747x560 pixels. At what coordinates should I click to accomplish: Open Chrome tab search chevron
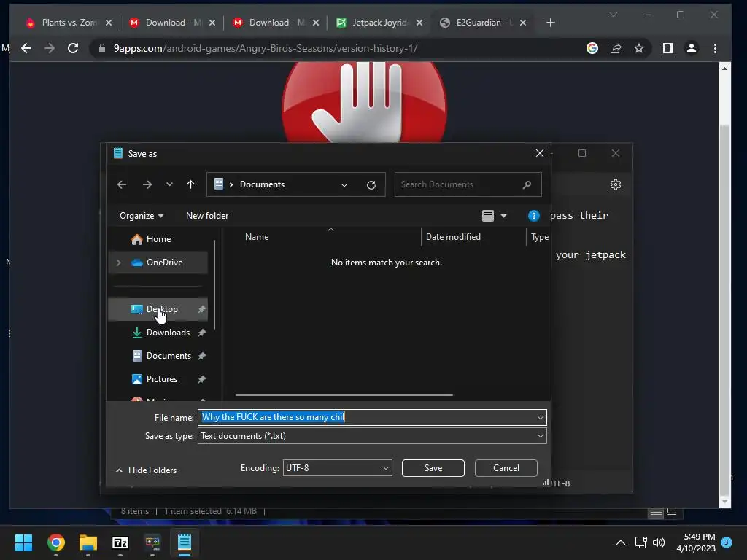click(x=613, y=15)
